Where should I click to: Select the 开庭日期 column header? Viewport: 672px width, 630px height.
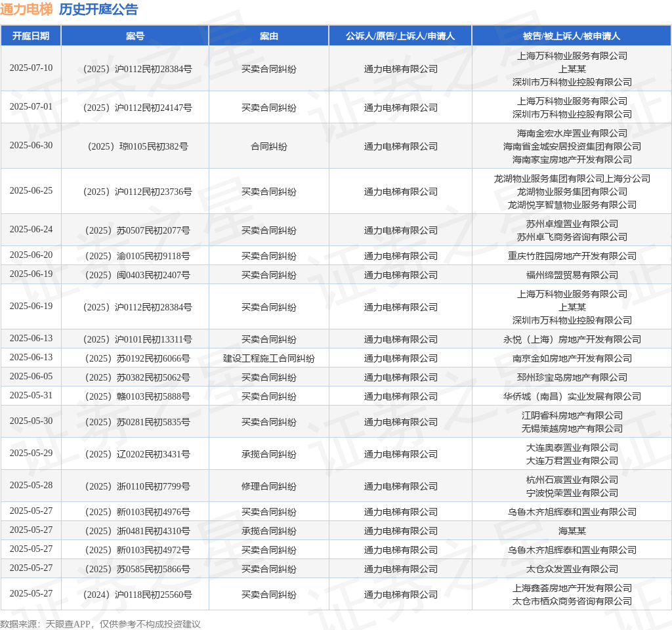pyautogui.click(x=31, y=36)
